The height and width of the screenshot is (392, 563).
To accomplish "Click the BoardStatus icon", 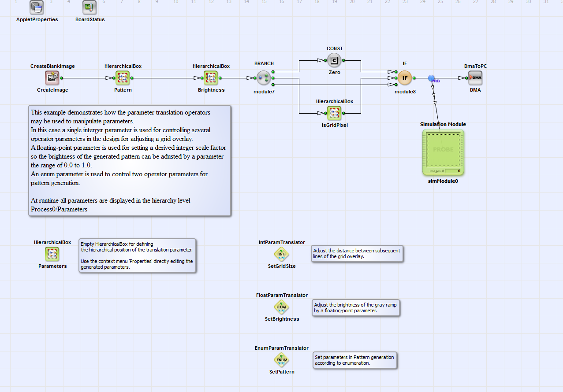I will click(x=89, y=7).
